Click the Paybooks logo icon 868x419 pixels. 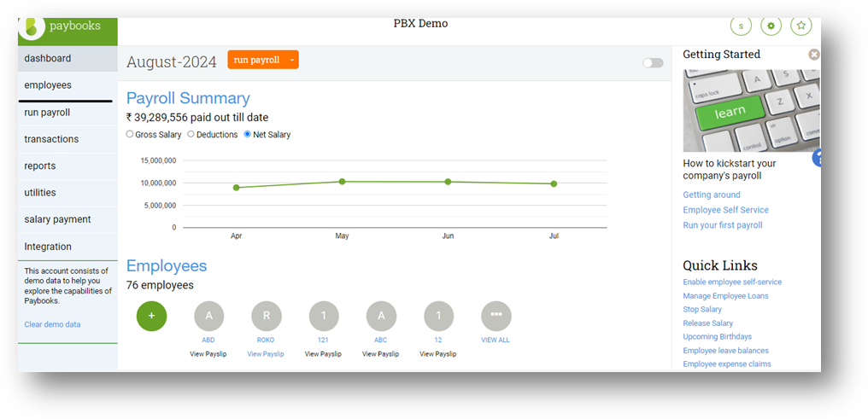click(32, 27)
